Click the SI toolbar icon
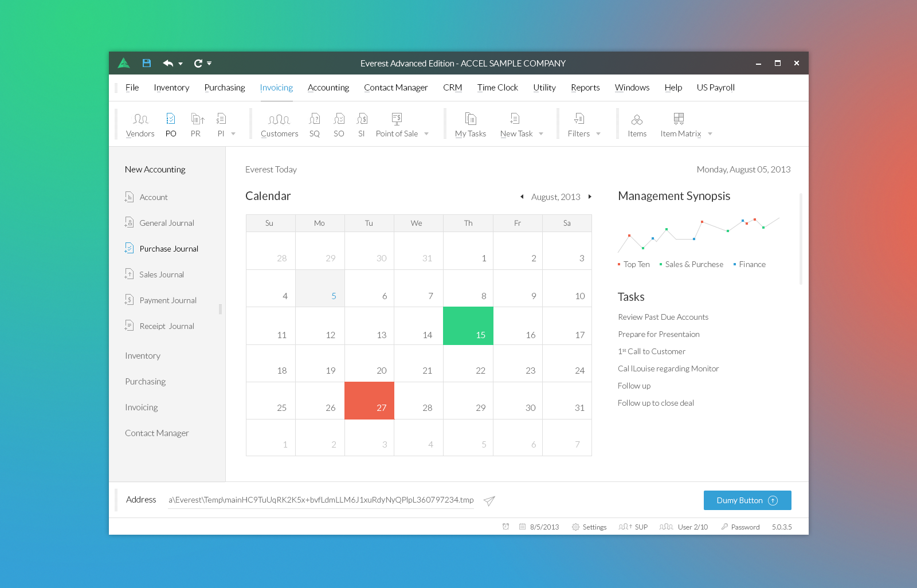The height and width of the screenshot is (588, 917). [x=362, y=126]
